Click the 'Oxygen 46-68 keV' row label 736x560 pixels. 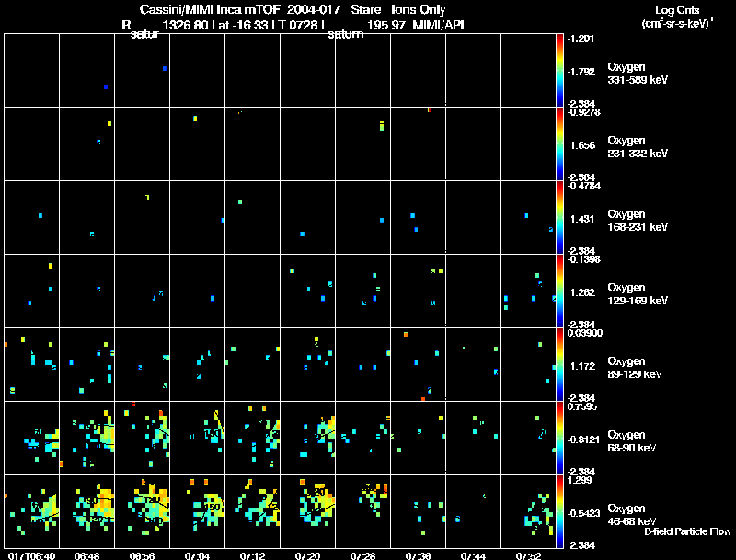point(632,515)
